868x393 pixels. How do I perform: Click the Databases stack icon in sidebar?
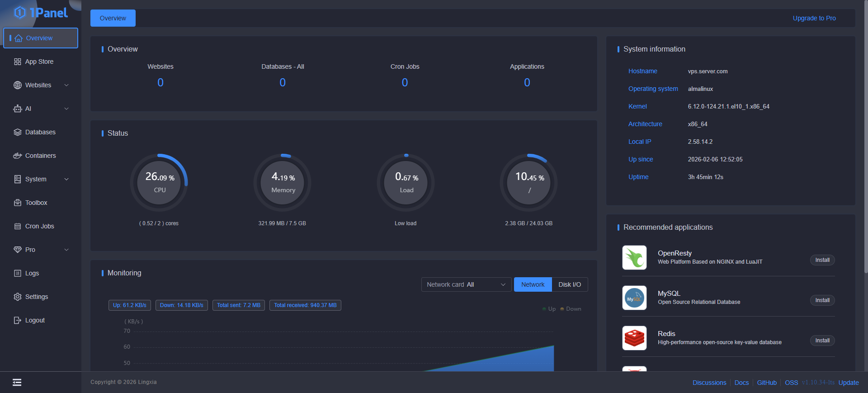(x=18, y=132)
